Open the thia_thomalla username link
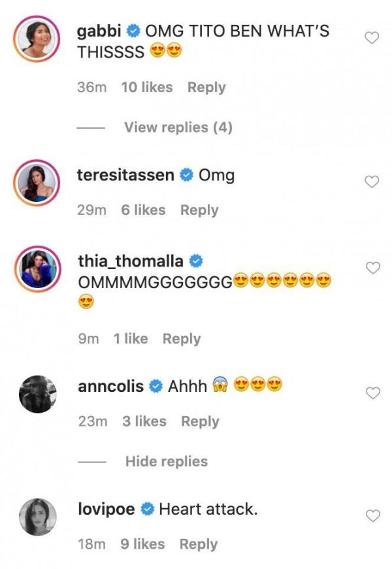The image size is (392, 569). pyautogui.click(x=131, y=261)
